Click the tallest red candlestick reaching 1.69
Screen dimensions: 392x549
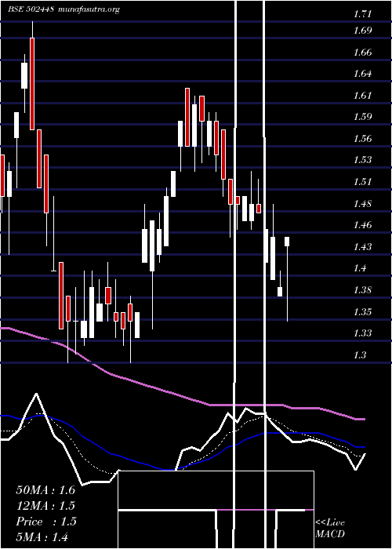point(32,83)
